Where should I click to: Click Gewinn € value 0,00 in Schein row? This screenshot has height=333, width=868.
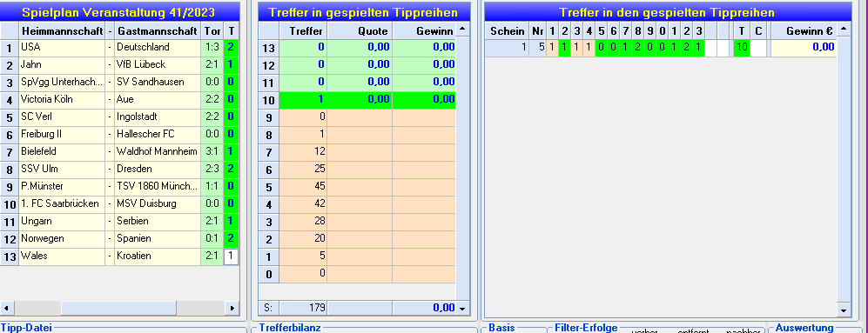coord(804,48)
